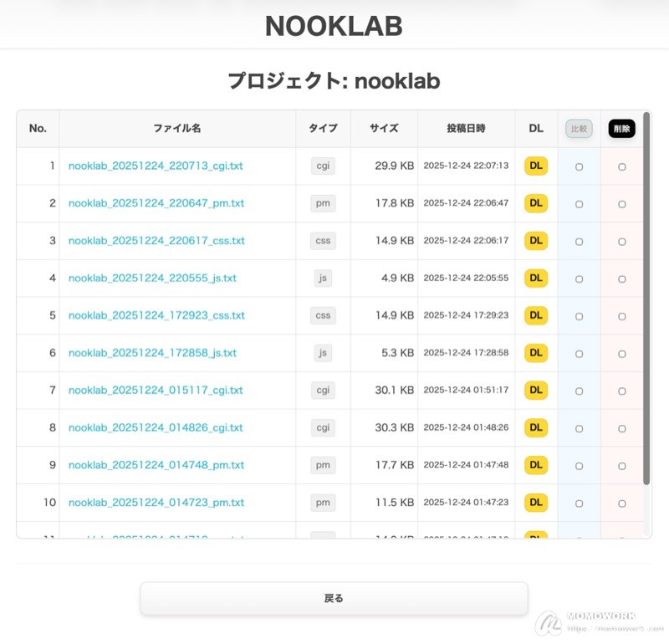Download the 220617_css.txt file using DL
This screenshot has width=669, height=644.
tap(536, 241)
